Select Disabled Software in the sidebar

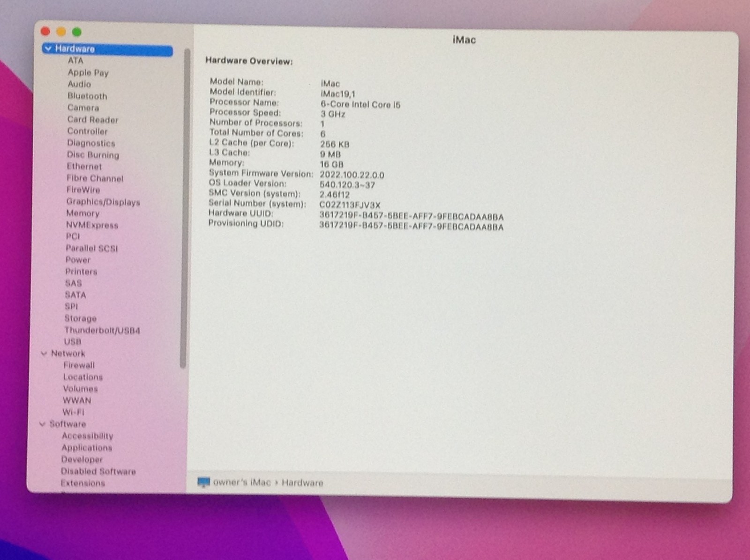pos(98,471)
